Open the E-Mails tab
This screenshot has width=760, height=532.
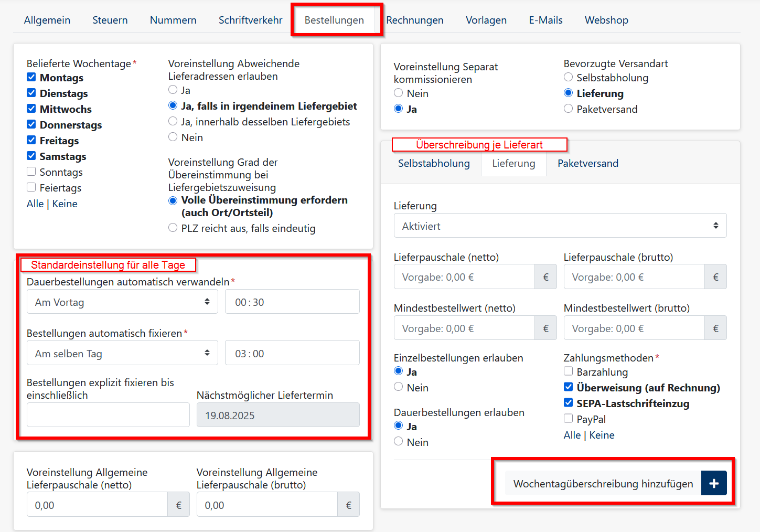pos(545,20)
